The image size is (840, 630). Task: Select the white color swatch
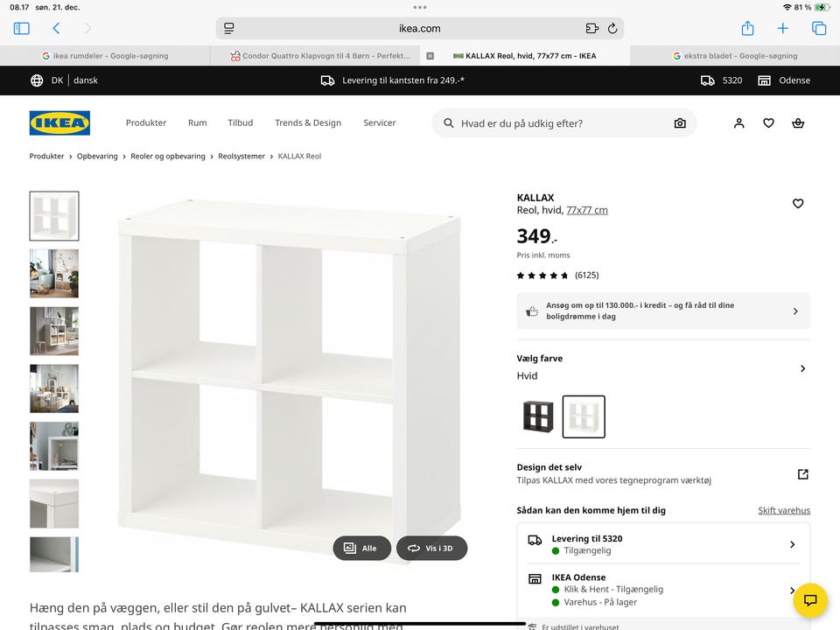[x=584, y=416]
